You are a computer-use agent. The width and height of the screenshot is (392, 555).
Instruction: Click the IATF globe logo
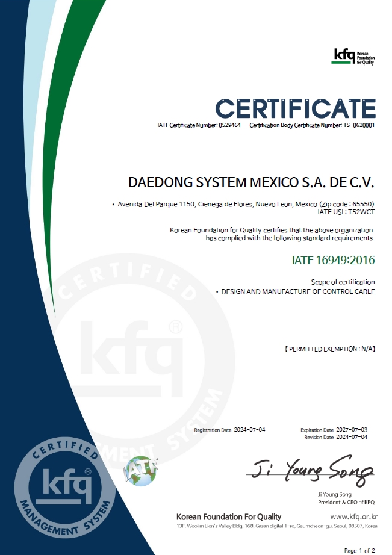pyautogui.click(x=140, y=471)
